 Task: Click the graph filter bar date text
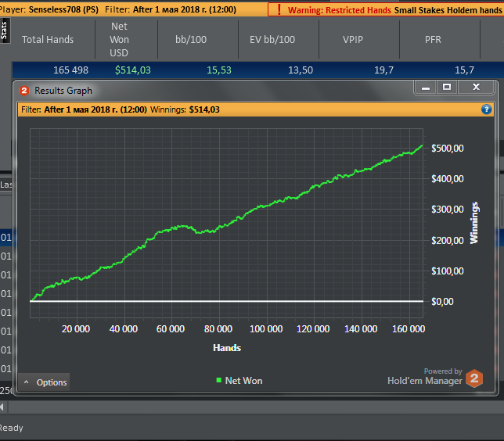click(95, 109)
